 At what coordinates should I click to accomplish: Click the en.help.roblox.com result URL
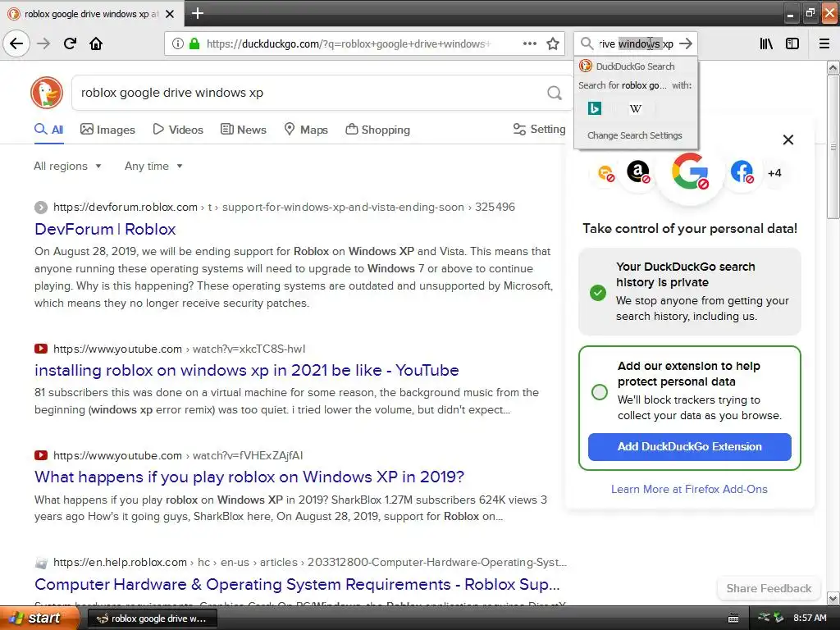pyautogui.click(x=309, y=562)
